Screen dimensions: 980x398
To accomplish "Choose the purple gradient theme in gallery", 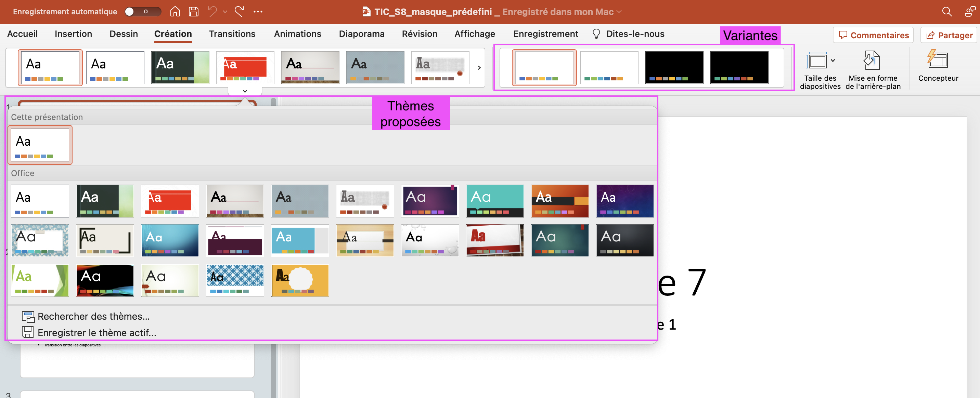I will [430, 201].
